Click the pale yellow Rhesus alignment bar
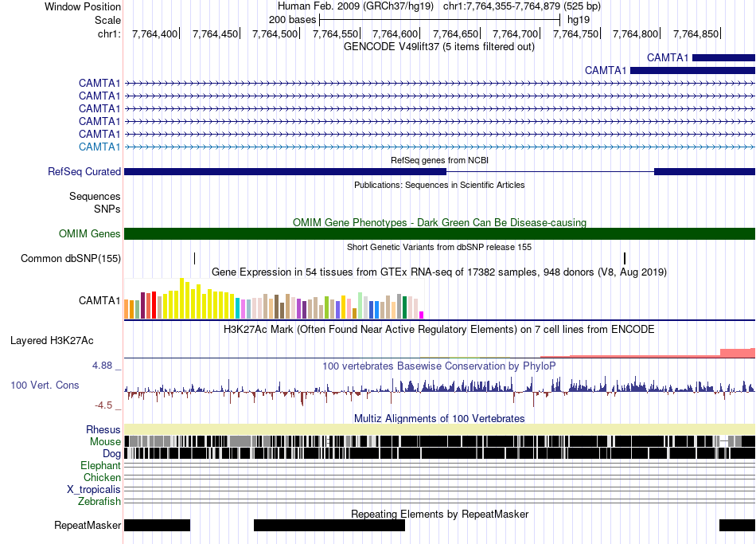The width and height of the screenshot is (756, 544). (439, 429)
